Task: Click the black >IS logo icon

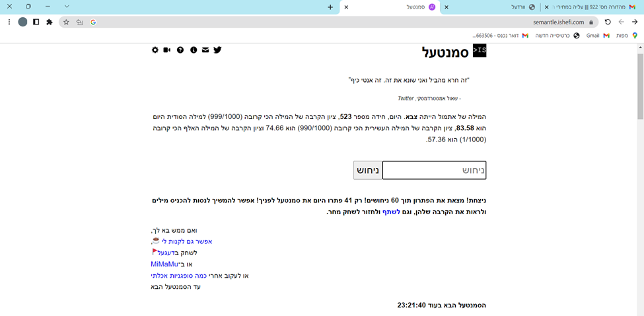Action: 480,50
